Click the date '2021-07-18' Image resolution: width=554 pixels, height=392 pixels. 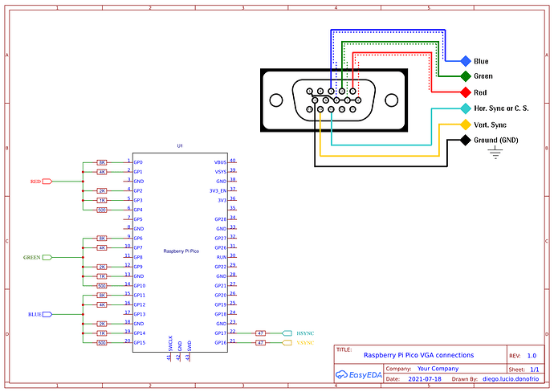click(425, 379)
